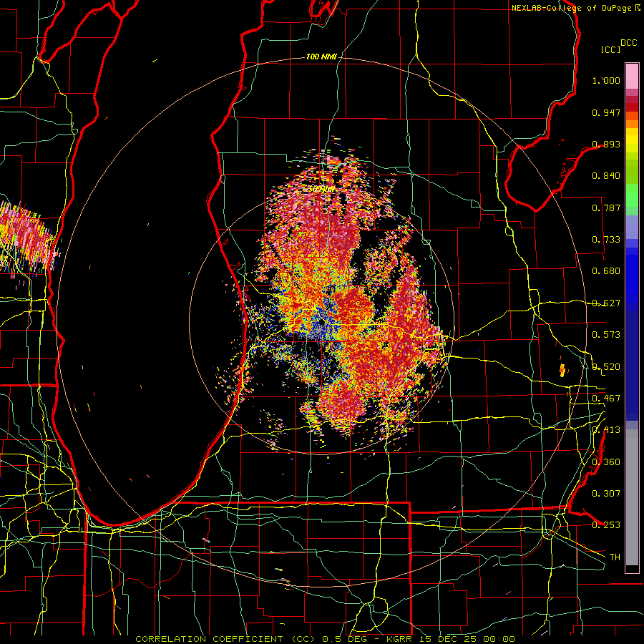Click the 1.000 value on the CC scale
Screen dimensions: 644x644
pos(606,80)
